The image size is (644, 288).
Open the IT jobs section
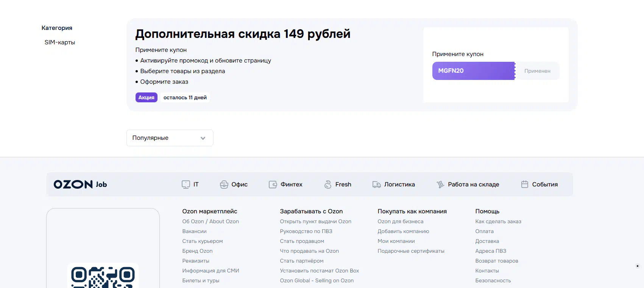[190, 185]
